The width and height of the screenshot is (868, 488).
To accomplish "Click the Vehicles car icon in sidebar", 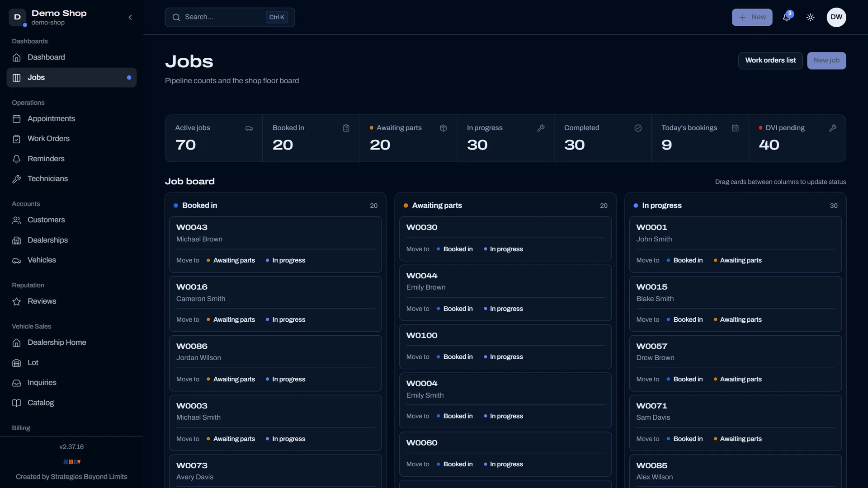I will (17, 260).
